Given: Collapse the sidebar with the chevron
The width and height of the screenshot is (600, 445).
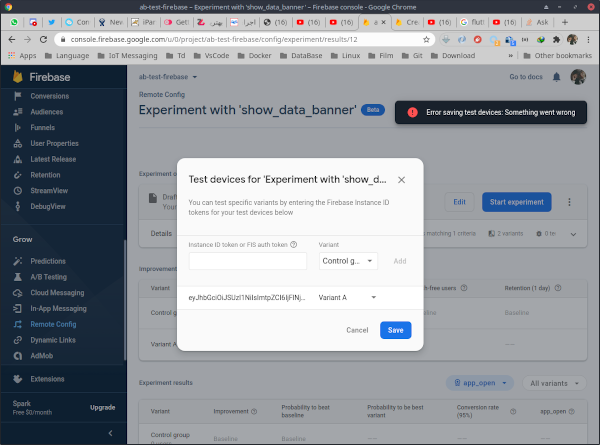Looking at the screenshot, I should tap(111, 433).
